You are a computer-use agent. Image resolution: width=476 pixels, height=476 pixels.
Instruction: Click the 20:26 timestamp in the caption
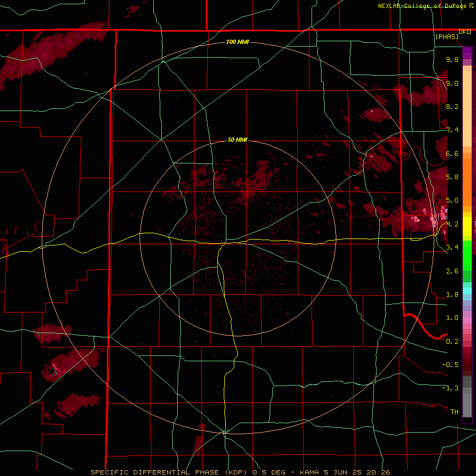(378, 472)
